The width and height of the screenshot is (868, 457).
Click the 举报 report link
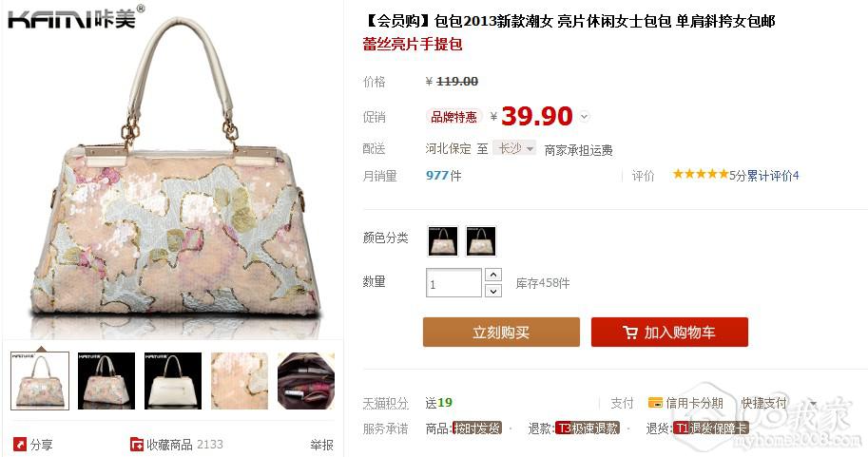pyautogui.click(x=321, y=445)
